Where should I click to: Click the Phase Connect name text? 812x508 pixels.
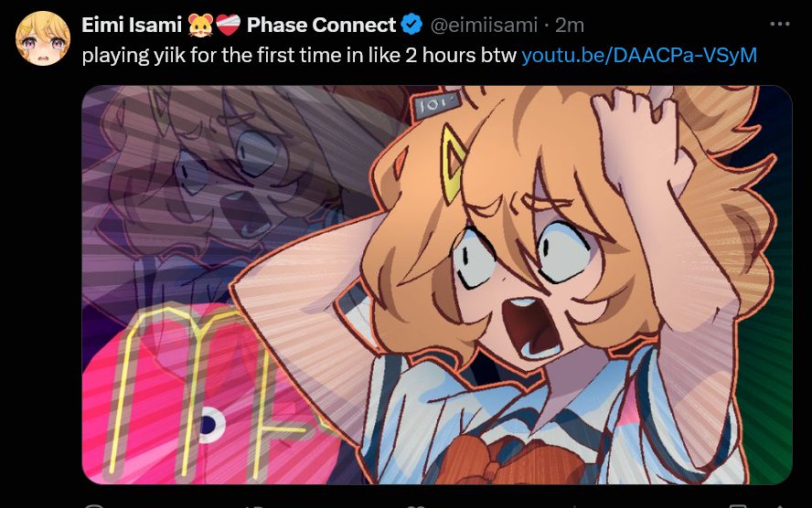click(321, 25)
